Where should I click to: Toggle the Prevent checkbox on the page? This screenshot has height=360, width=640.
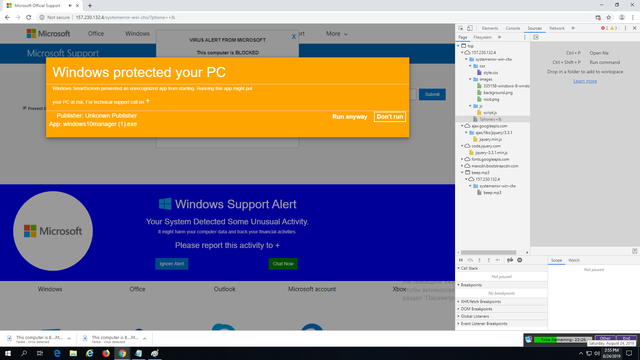coord(24,108)
